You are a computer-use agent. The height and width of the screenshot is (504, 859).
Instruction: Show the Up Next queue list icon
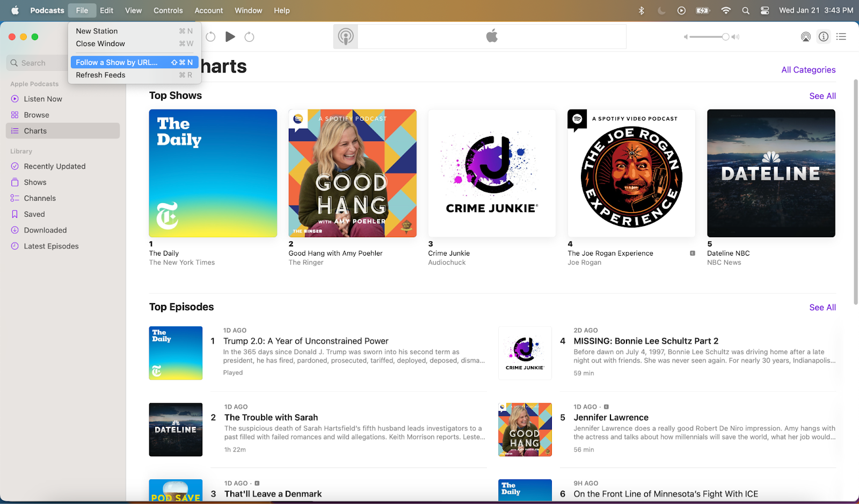click(x=841, y=36)
